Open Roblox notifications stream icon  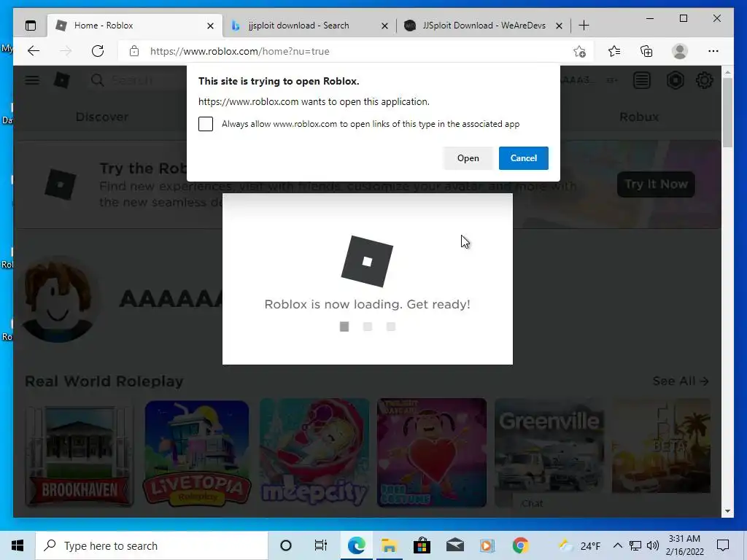[642, 80]
